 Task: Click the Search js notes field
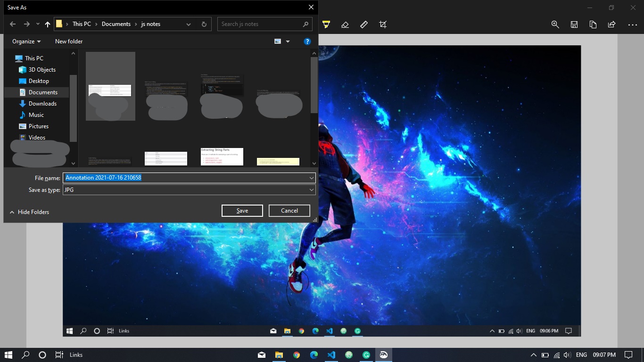click(265, 24)
